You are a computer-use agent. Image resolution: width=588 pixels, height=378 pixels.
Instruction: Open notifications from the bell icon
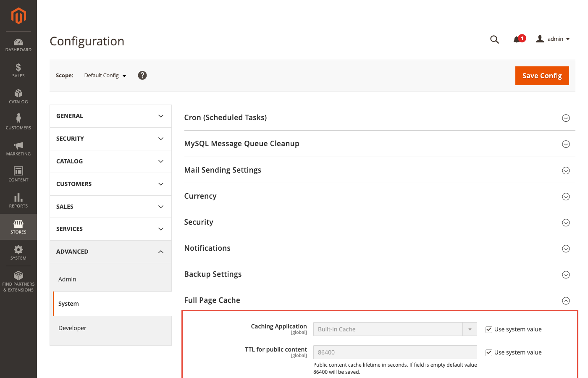click(x=517, y=39)
